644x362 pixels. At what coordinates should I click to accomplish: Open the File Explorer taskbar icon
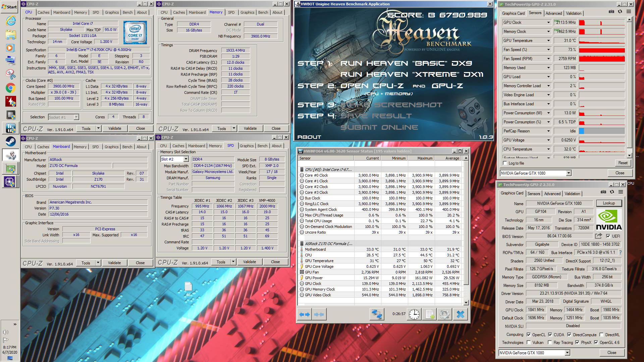pos(10,35)
